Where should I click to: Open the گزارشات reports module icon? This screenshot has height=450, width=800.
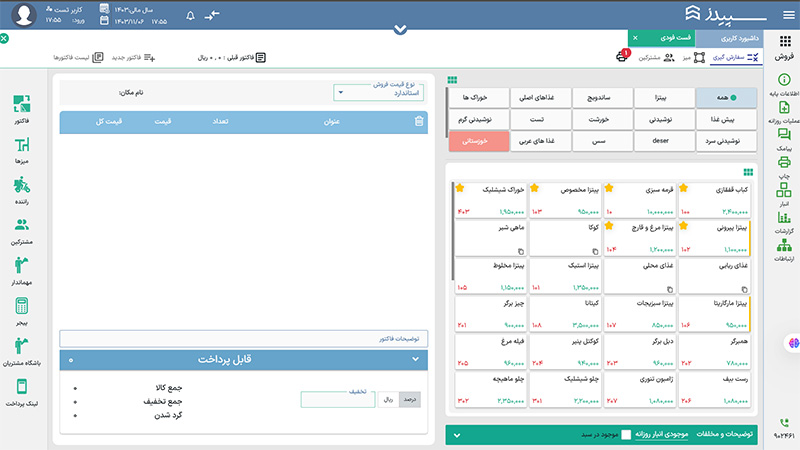tap(784, 218)
